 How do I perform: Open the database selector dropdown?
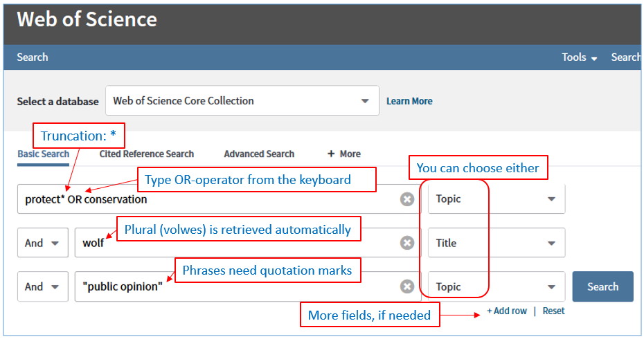pyautogui.click(x=242, y=100)
